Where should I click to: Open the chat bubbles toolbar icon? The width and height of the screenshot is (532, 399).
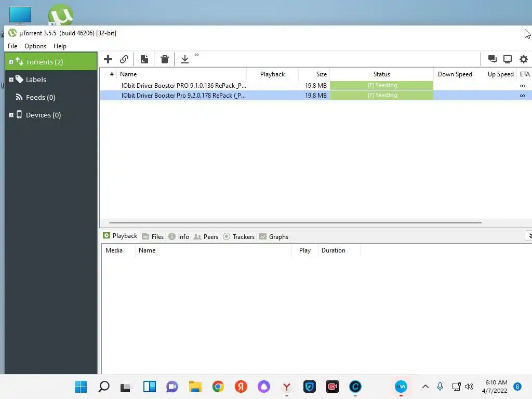493,59
